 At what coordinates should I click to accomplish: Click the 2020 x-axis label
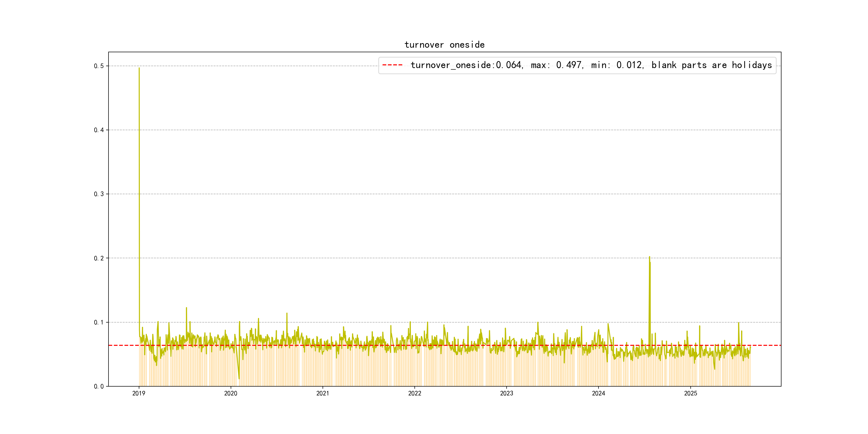(x=231, y=393)
